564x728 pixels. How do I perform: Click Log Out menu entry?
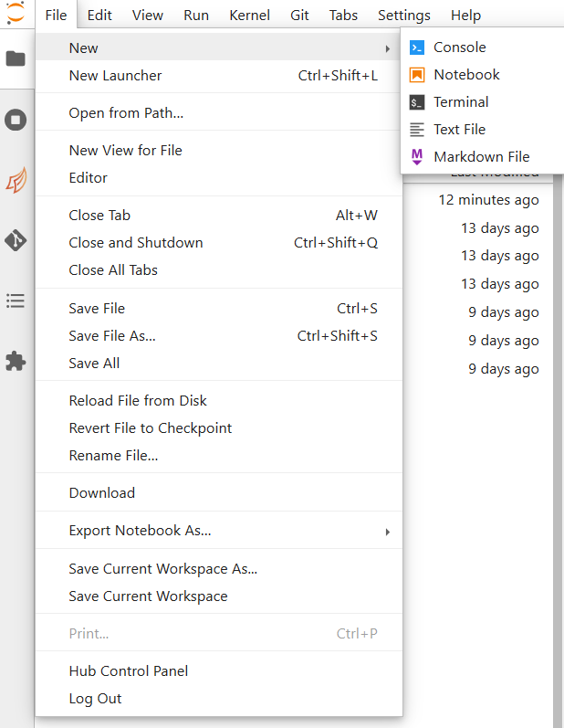coord(95,699)
